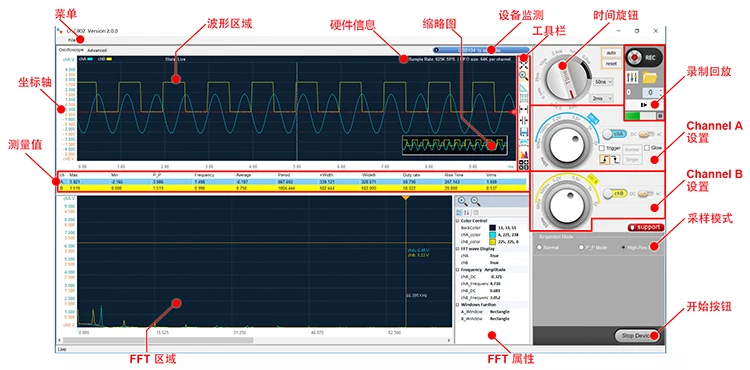Viewport: 750px width, 370px height.
Task: Open the 50ns time dropdown
Action: pyautogui.click(x=603, y=82)
